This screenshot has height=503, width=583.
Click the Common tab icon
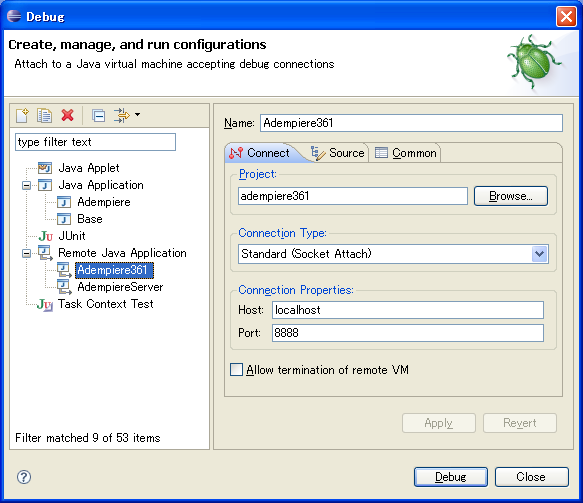point(381,153)
